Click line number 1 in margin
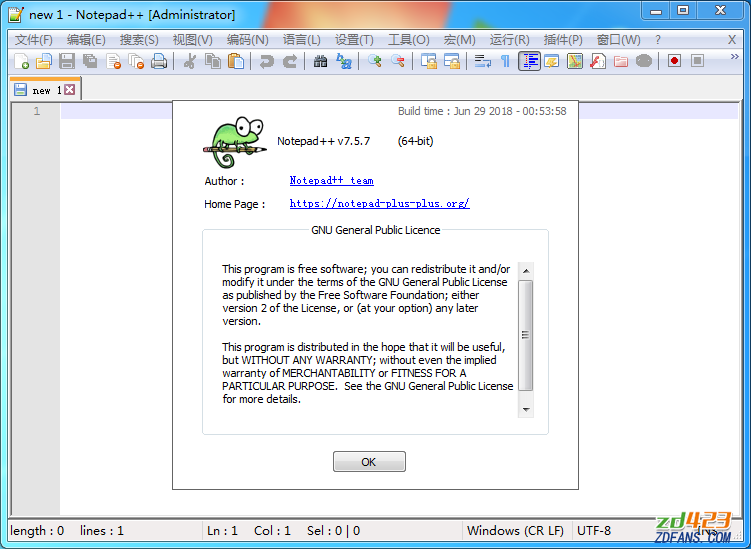This screenshot has width=751, height=549. [x=37, y=112]
